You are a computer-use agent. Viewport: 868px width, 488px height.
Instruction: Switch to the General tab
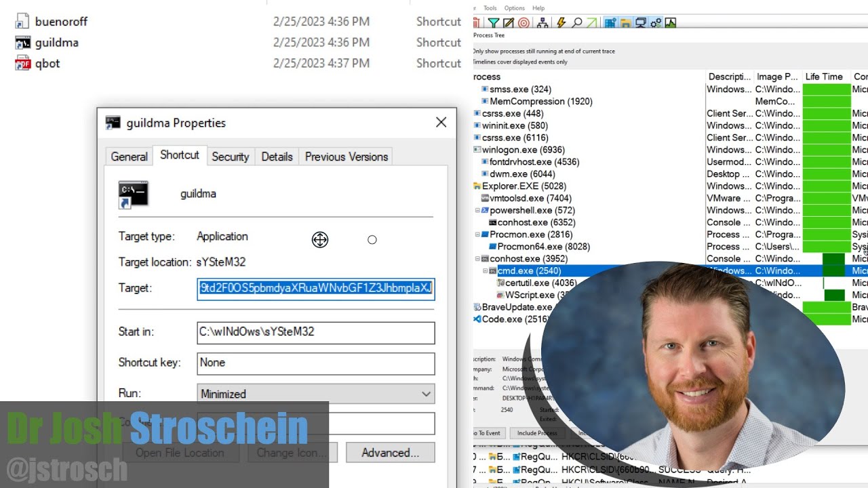click(x=129, y=157)
